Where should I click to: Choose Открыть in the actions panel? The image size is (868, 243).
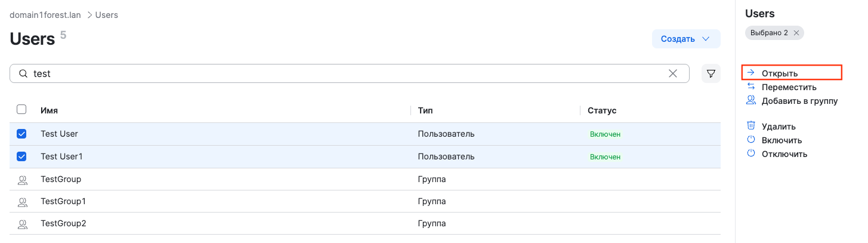pos(779,73)
